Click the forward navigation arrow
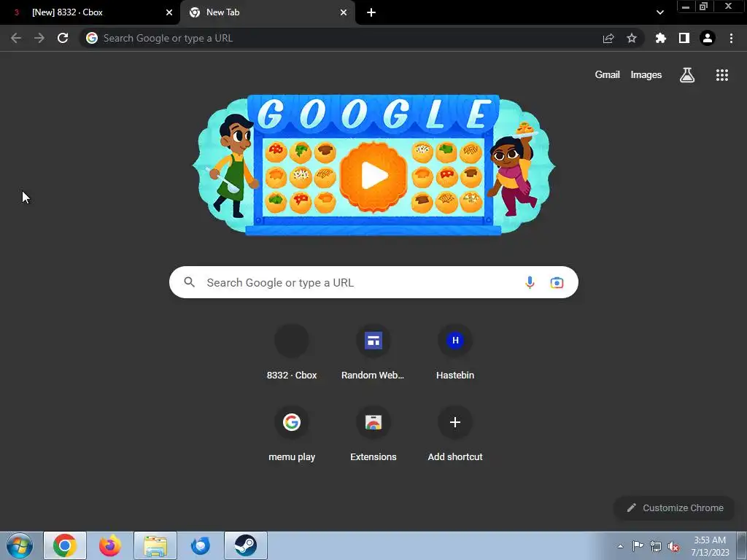The image size is (747, 560). pyautogui.click(x=39, y=38)
